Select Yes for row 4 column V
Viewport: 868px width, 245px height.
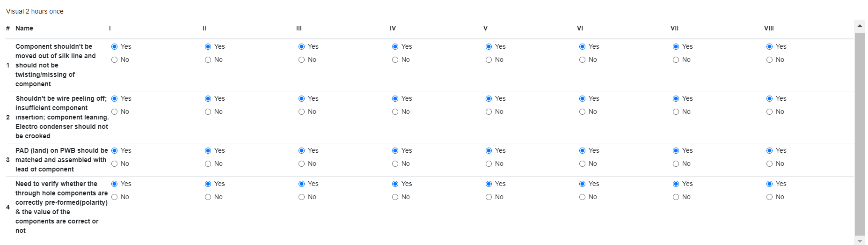tap(489, 184)
